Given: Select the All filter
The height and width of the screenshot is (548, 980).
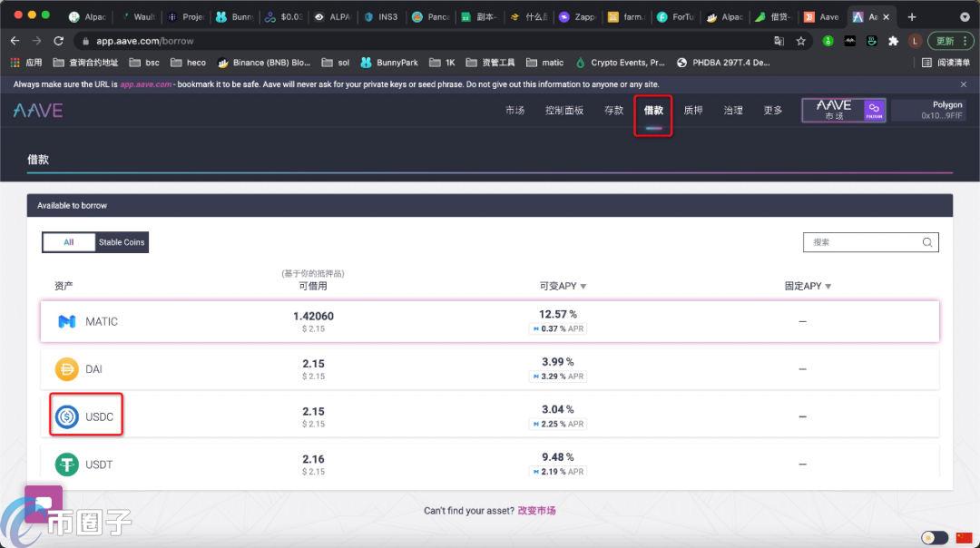Looking at the screenshot, I should [x=69, y=242].
